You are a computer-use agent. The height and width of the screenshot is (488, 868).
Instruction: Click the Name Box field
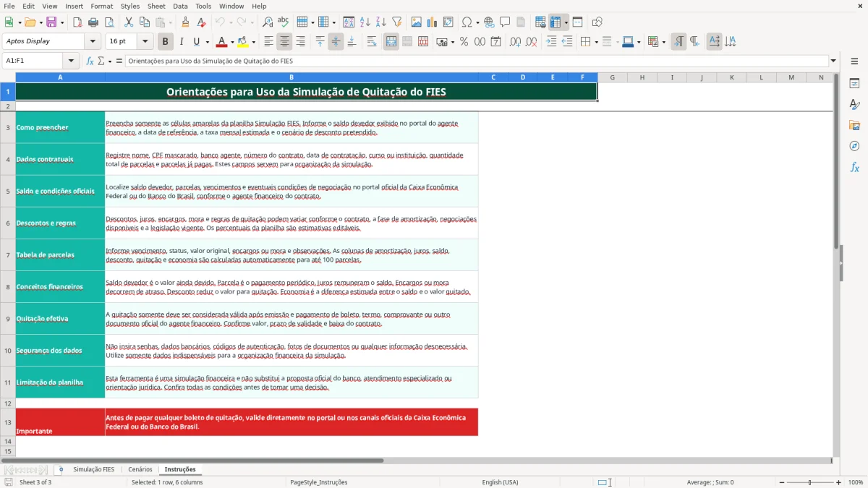(x=33, y=61)
